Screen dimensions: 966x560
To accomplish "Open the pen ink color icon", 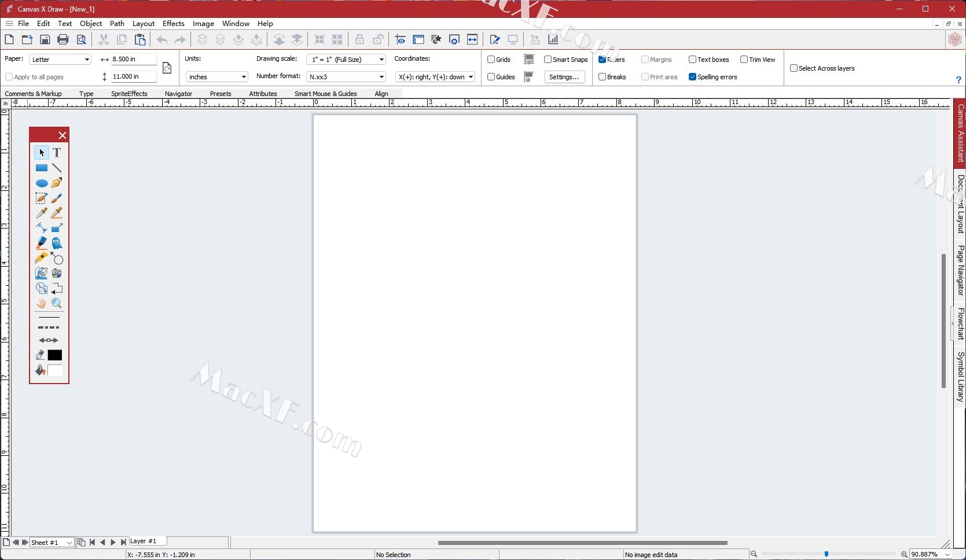I will [x=40, y=355].
